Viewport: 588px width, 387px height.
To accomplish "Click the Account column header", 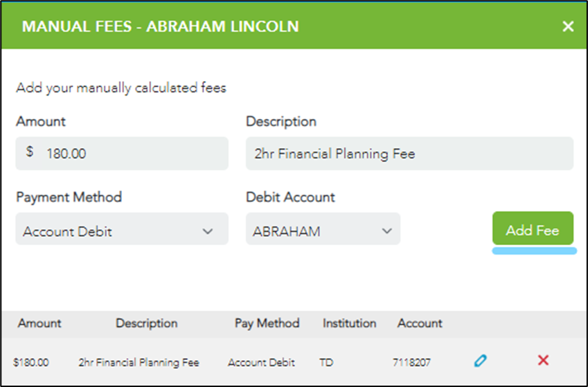I will coord(420,323).
